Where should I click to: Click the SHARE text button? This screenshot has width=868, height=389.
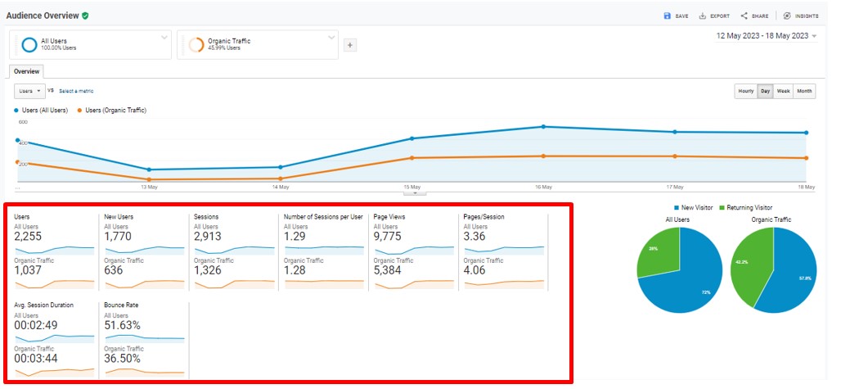[760, 16]
